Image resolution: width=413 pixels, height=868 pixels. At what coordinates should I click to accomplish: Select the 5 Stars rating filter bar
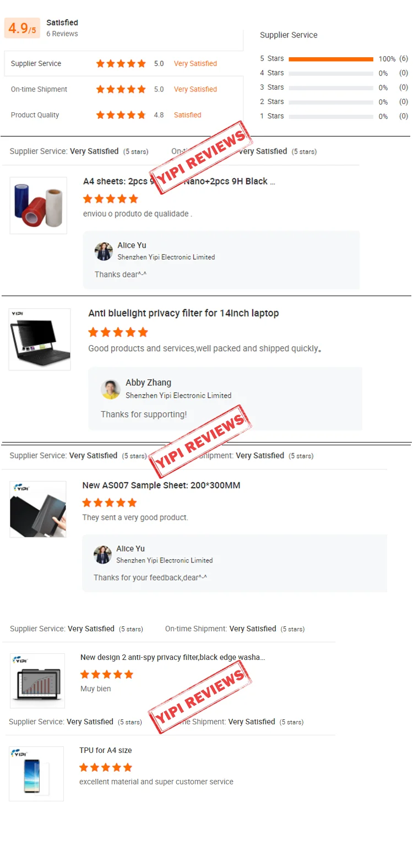tap(331, 59)
